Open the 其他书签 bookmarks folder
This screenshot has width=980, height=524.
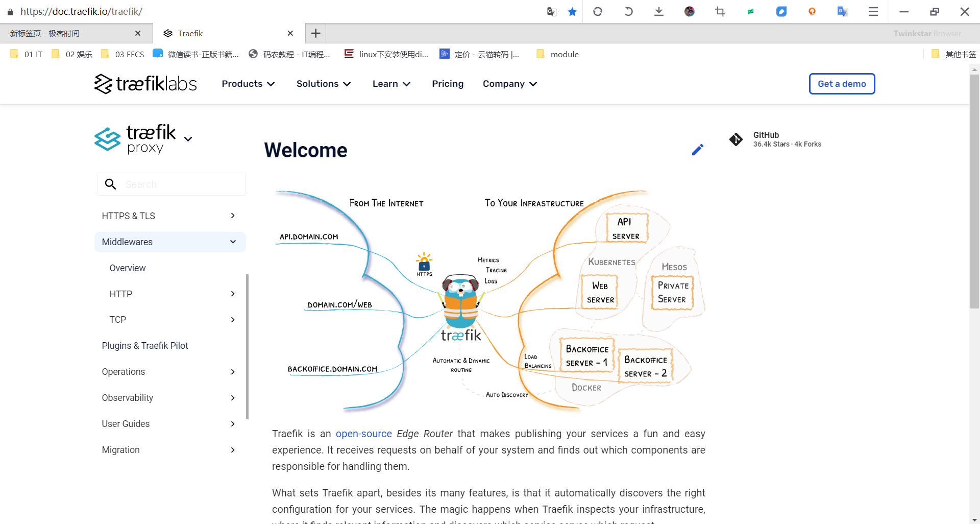tap(953, 54)
